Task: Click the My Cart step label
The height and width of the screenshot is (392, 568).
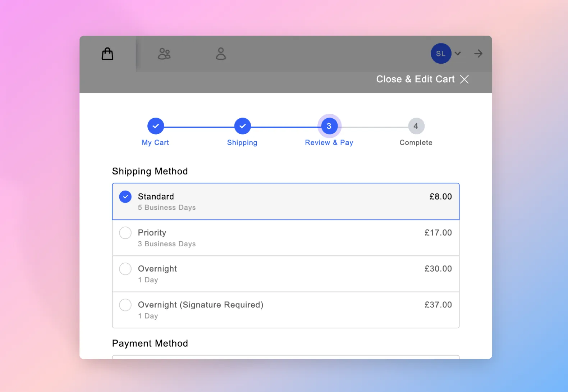Action: click(155, 142)
